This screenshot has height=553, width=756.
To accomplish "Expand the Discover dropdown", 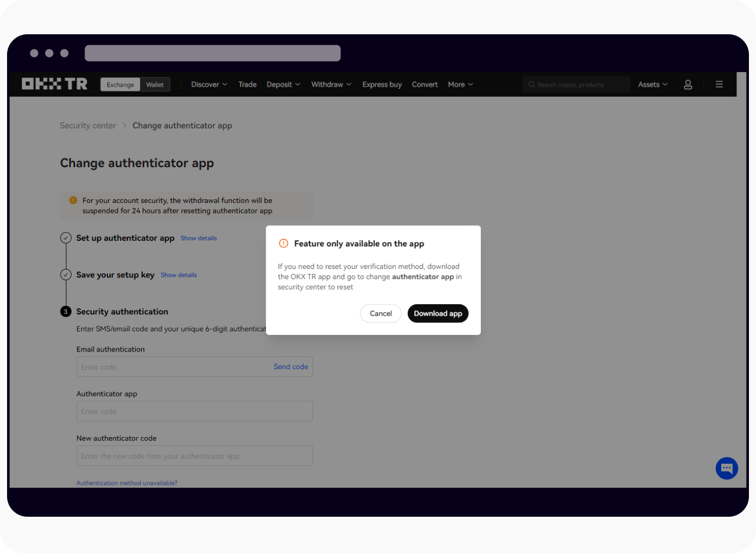I will tap(208, 84).
